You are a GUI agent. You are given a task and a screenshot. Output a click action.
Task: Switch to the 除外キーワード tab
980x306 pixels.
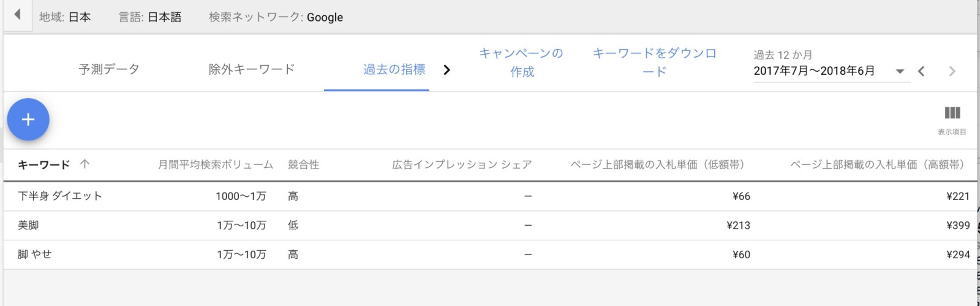click(x=252, y=69)
